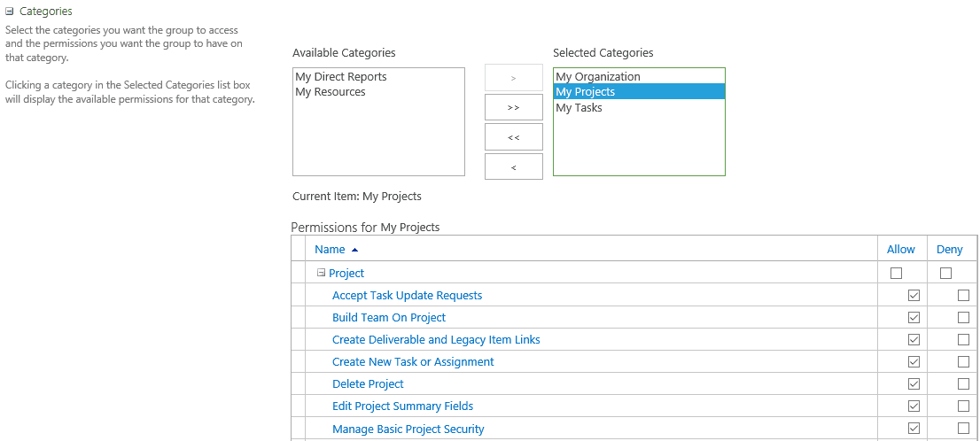Collapse the Categories section expander
The height and width of the screenshot is (441, 980).
point(9,12)
